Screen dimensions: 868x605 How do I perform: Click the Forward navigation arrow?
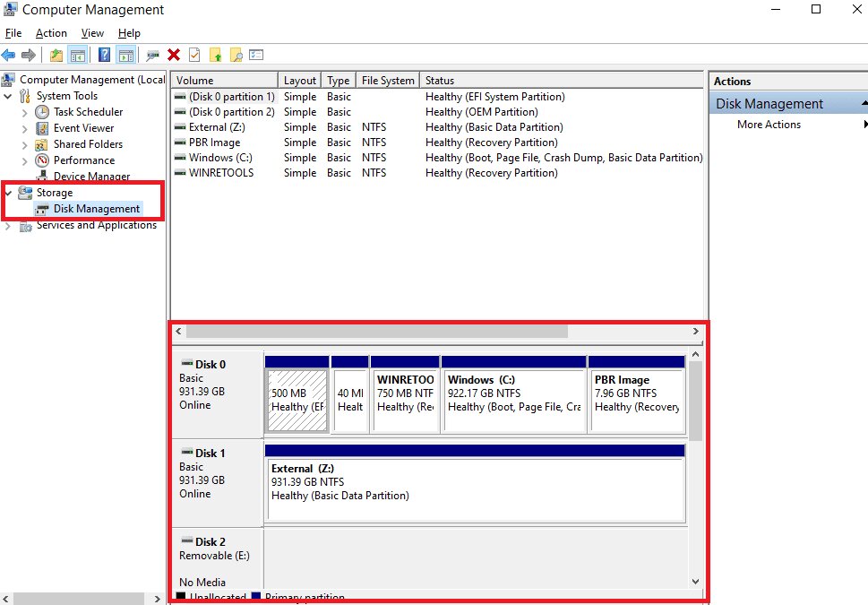pyautogui.click(x=27, y=55)
